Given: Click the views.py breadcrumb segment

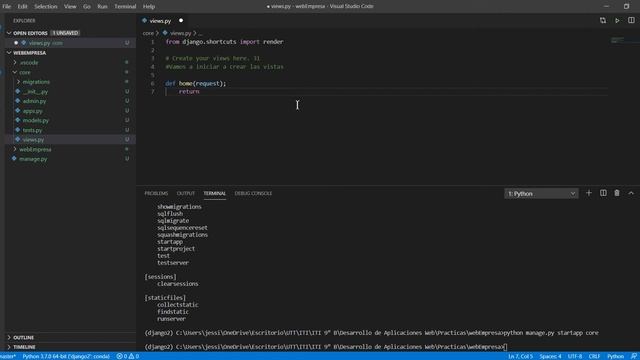Looking at the screenshot, I should (x=180, y=33).
